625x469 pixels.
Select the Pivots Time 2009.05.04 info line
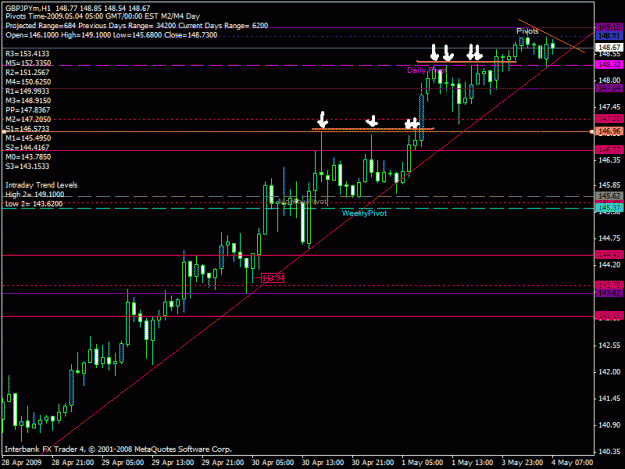point(103,16)
